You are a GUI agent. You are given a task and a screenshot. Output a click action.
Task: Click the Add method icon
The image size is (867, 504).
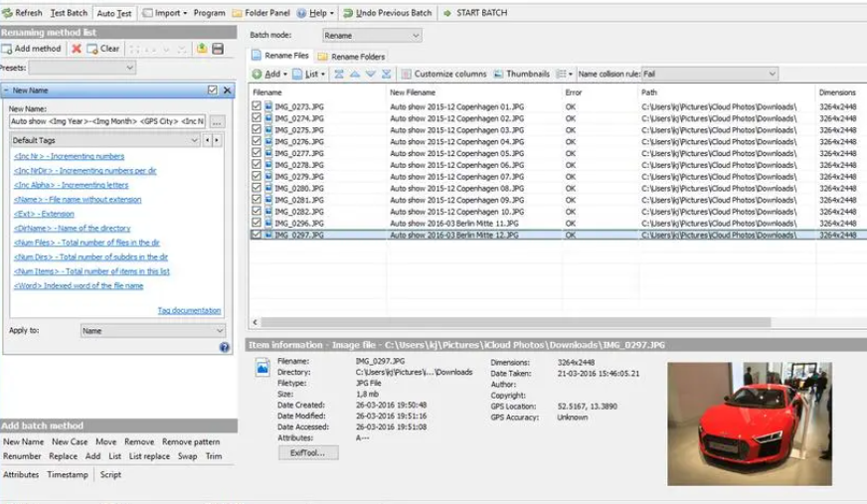pyautogui.click(x=7, y=49)
